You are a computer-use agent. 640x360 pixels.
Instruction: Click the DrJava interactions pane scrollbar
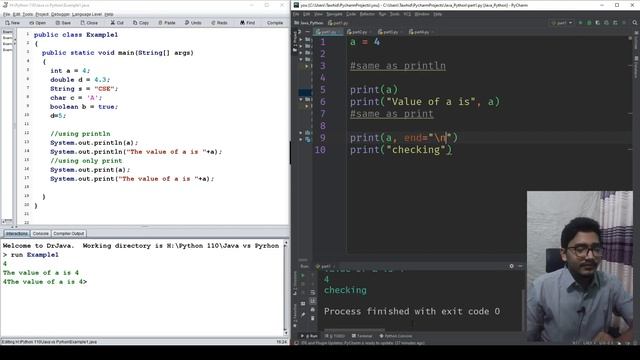pyautogui.click(x=286, y=288)
